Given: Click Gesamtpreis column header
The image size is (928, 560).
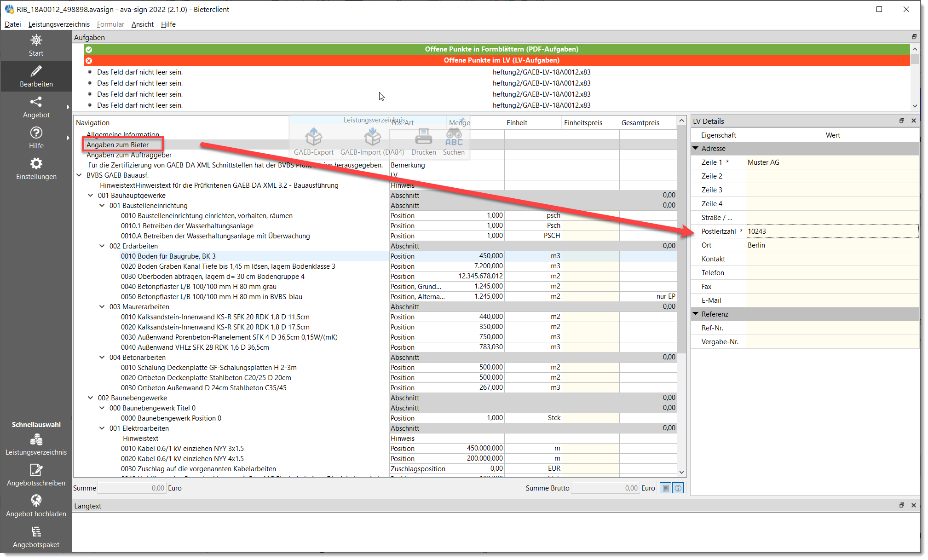Looking at the screenshot, I should [647, 123].
